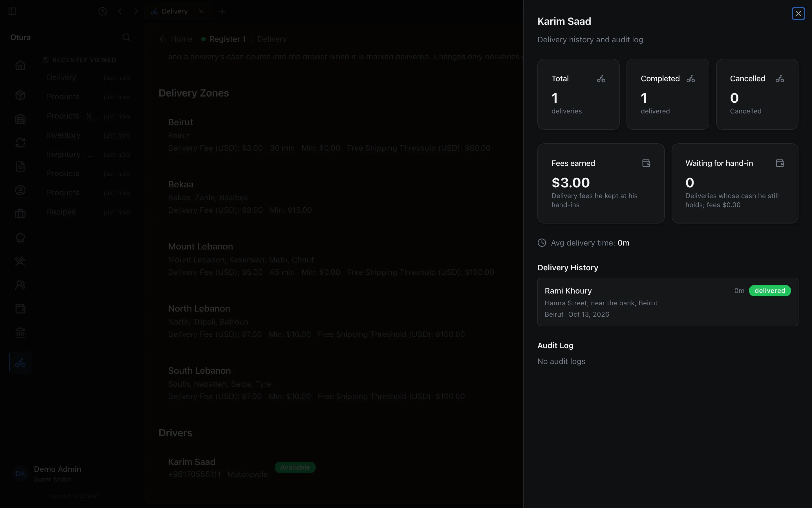Select the Total deliveries card
Viewport: 812px width, 508px height.
578,95
